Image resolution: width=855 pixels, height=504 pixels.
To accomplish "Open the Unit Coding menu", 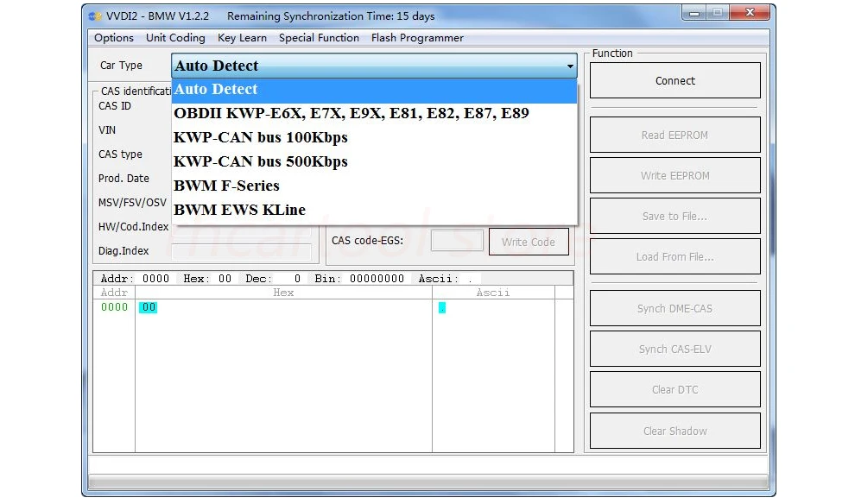I will click(175, 38).
